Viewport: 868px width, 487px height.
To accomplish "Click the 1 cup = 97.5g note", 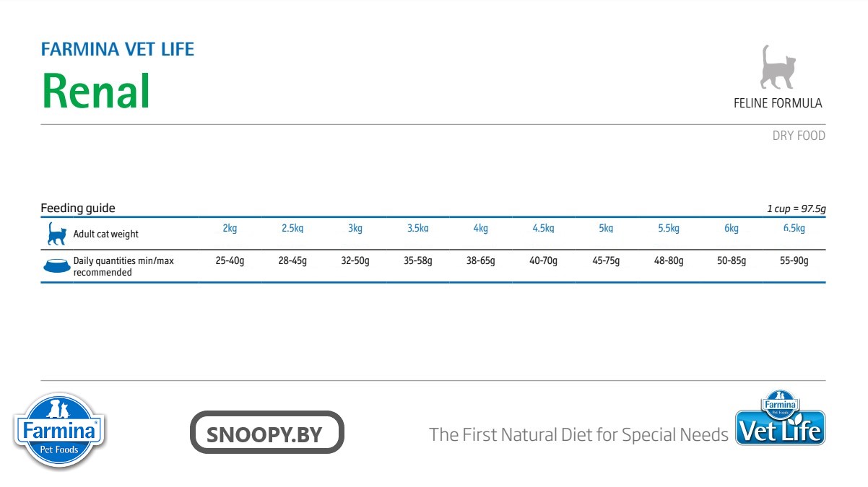I will click(x=796, y=209).
